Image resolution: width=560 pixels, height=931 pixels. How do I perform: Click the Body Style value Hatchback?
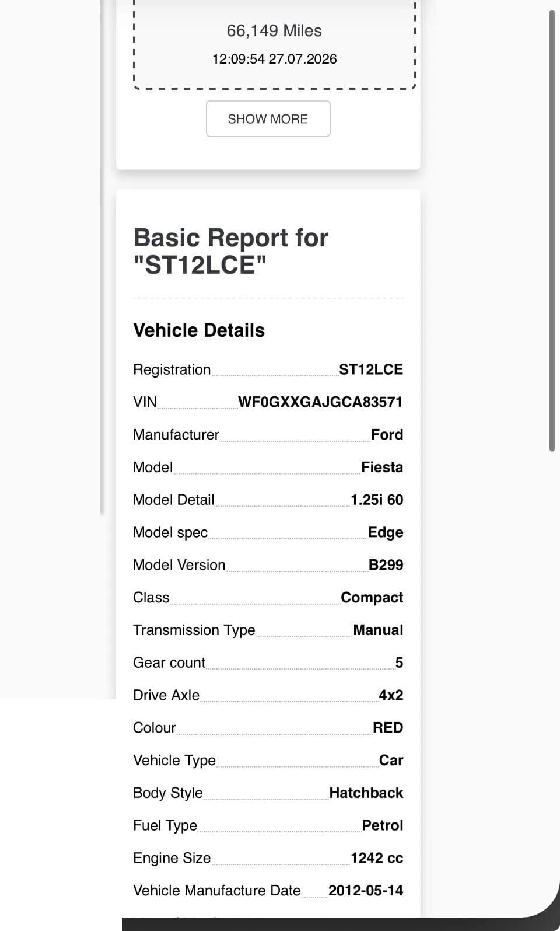(366, 793)
